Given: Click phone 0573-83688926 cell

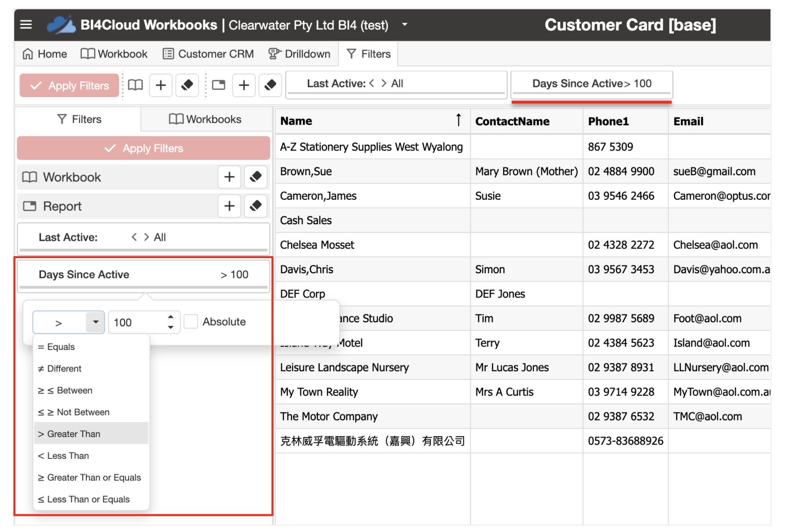Looking at the screenshot, I should coord(625,441).
